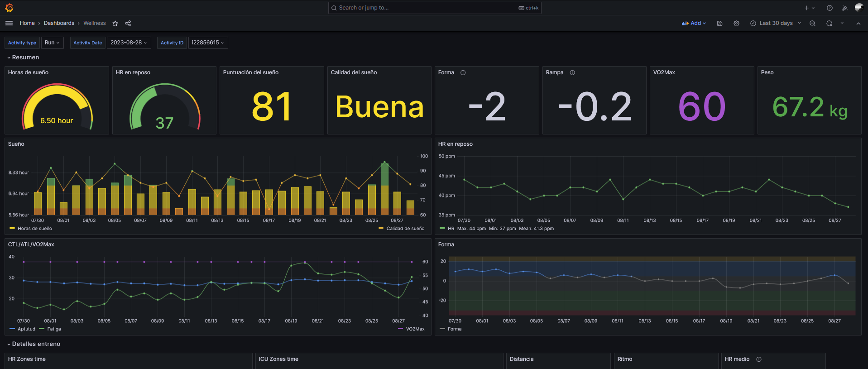The height and width of the screenshot is (369, 868).
Task: Click the Activity ID variable label
Action: (x=172, y=43)
